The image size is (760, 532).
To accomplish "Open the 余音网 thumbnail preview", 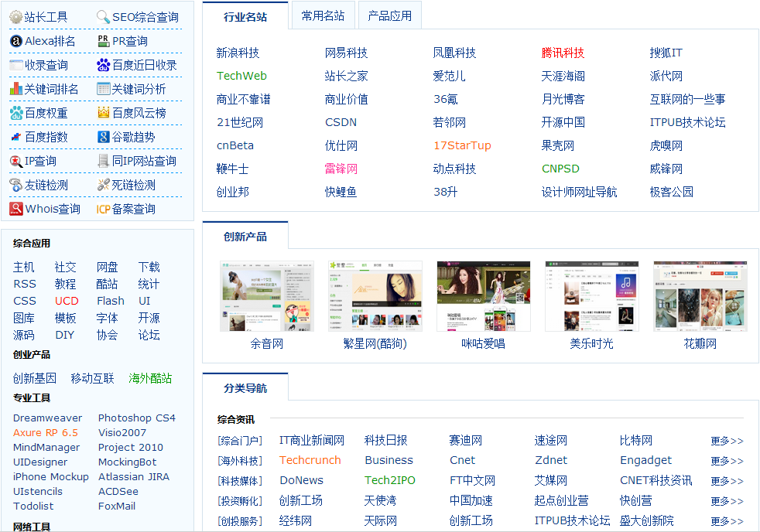I will click(266, 296).
